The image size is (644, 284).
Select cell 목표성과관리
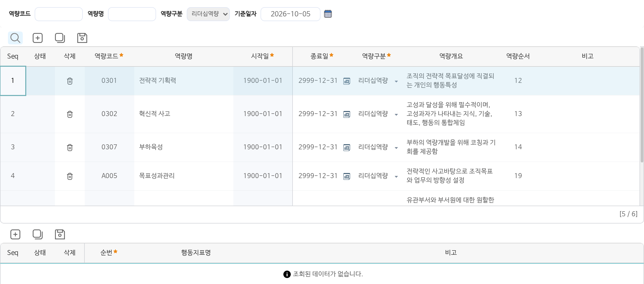184,176
